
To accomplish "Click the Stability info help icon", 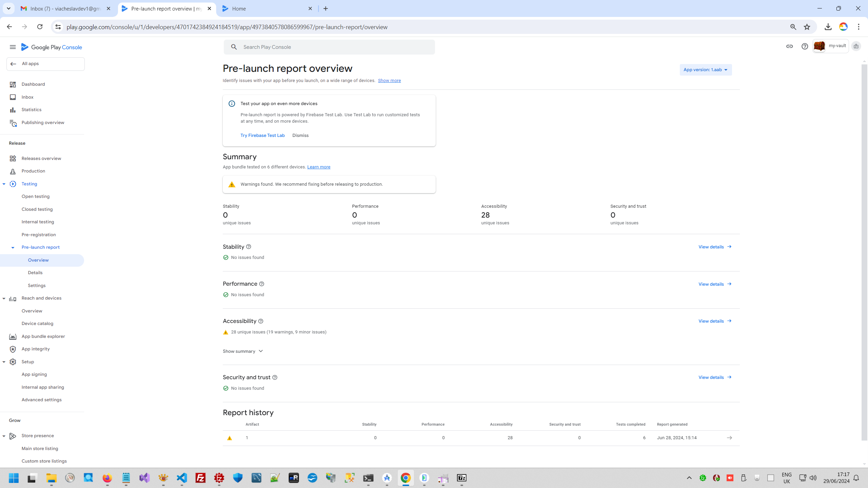I will tap(249, 247).
